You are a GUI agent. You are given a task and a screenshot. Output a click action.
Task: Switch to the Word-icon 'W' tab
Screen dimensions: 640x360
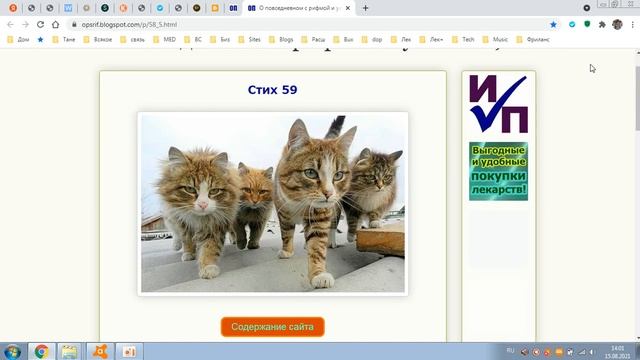68,8
